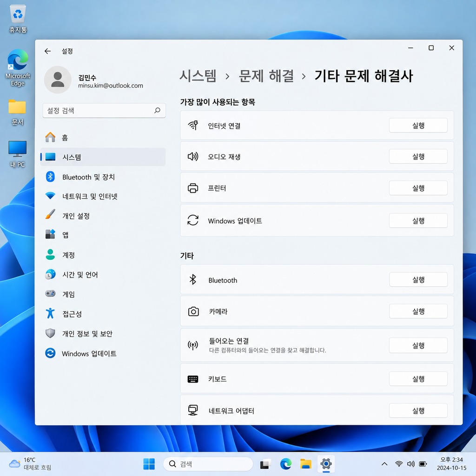The width and height of the screenshot is (476, 476).
Task: Click the back arrow in Settings
Action: [x=48, y=51]
